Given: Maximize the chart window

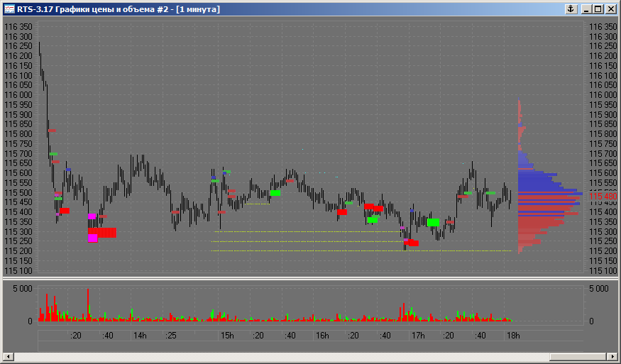Looking at the screenshot, I should pyautogui.click(x=598, y=9).
